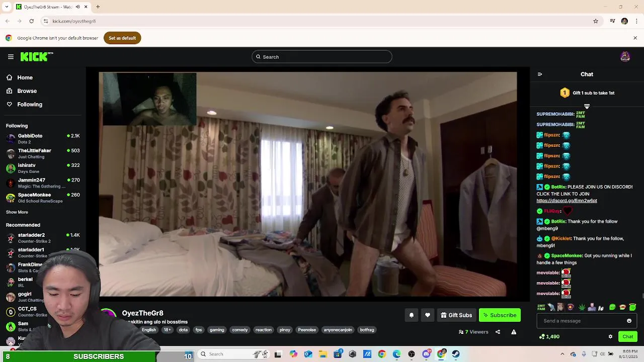This screenshot has width=644, height=362.
Task: Open Steam from the taskbar
Action: click(456, 354)
